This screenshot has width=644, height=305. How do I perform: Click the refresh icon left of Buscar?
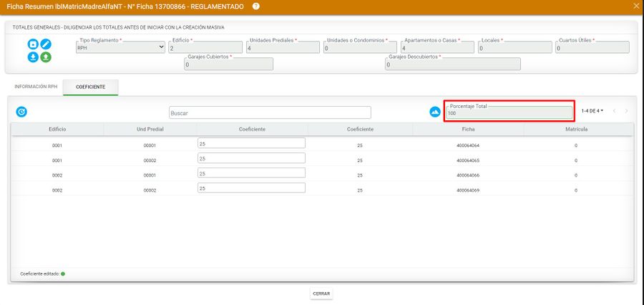(x=21, y=112)
